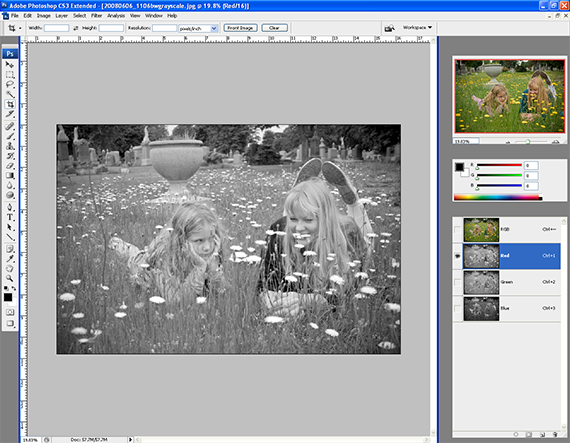Viewport: 570px width, 443px height.
Task: Open the Image menu
Action: tap(44, 16)
